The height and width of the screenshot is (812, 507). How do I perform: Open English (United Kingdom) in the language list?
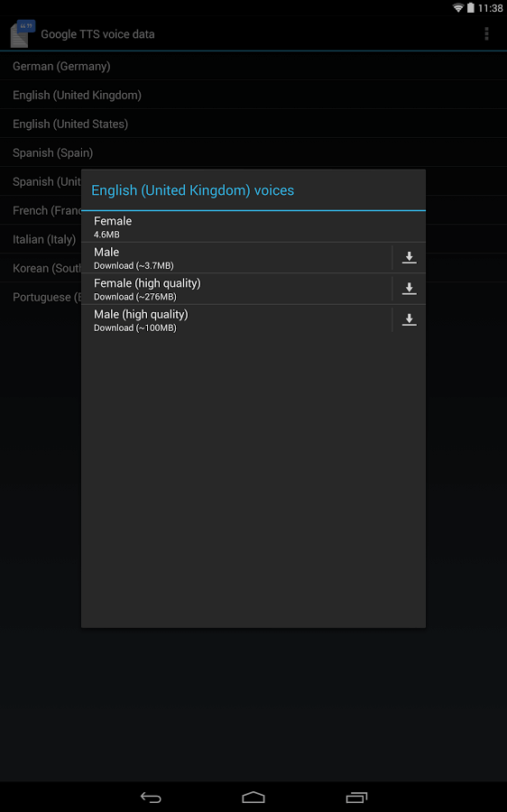click(x=253, y=96)
